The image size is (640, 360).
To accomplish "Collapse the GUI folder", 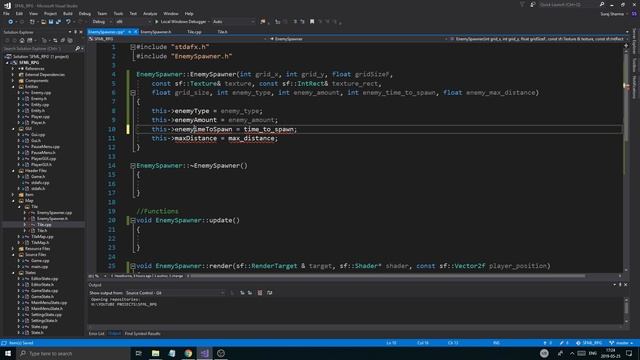I will [x=13, y=129].
